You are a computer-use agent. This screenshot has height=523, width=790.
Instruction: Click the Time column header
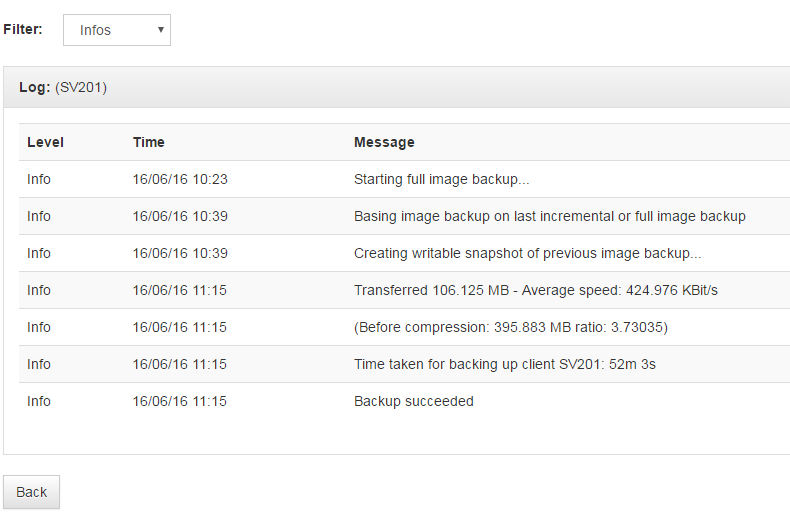point(149,142)
